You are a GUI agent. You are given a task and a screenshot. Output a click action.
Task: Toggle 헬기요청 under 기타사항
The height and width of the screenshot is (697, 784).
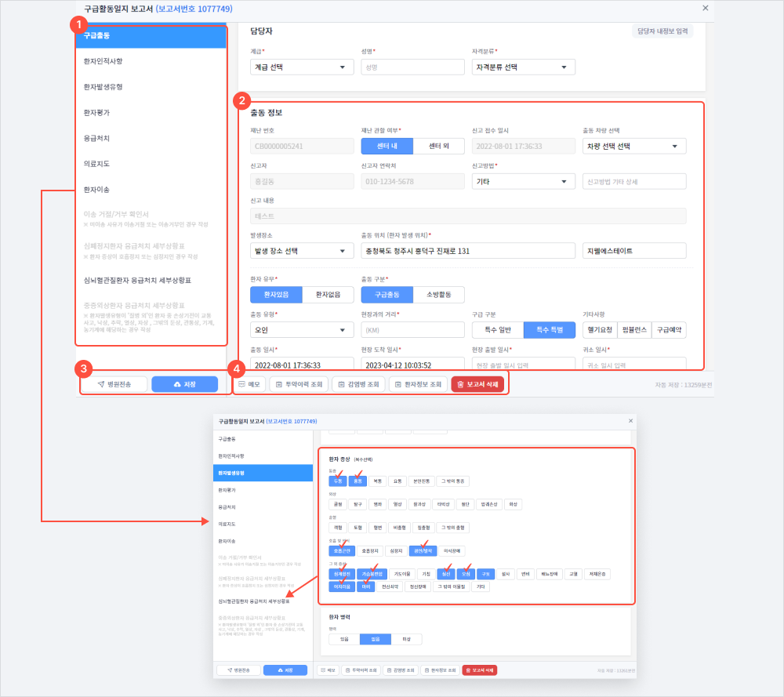point(600,330)
